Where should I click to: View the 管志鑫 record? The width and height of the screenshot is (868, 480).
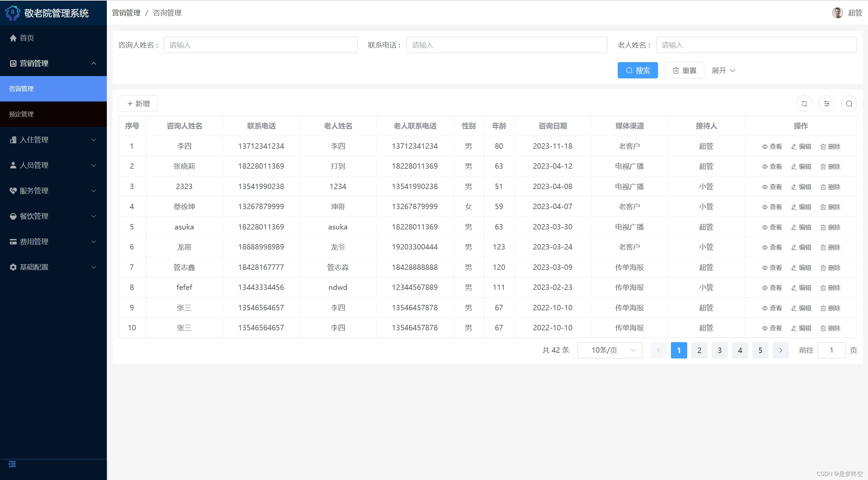click(x=772, y=267)
